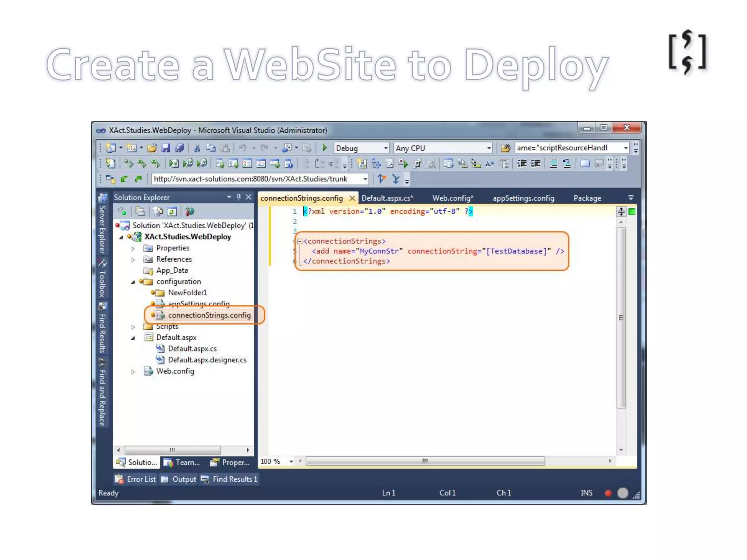This screenshot has width=747, height=560.
Task: Collapse the XAct.Studies.WebDeploy project node
Action: [121, 237]
